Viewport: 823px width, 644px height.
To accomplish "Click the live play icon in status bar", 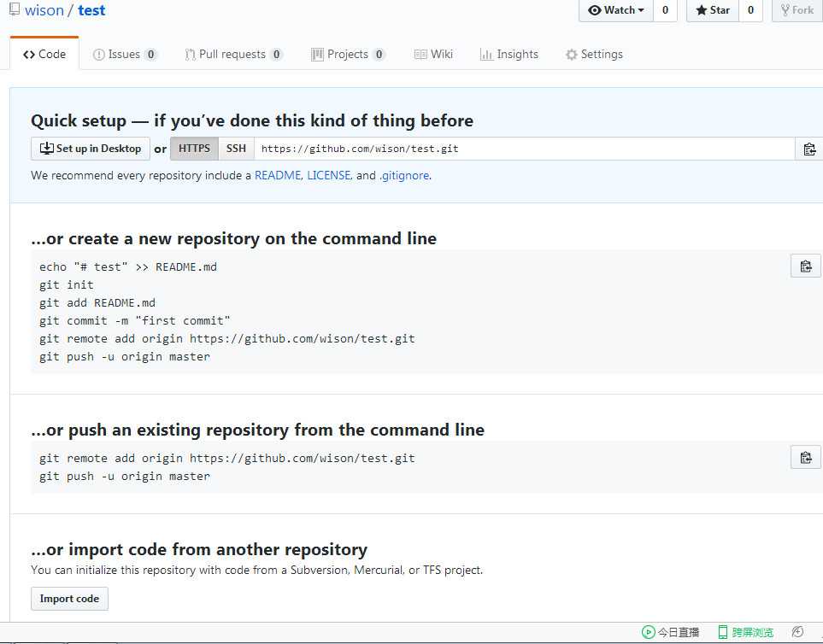I will coord(648,632).
